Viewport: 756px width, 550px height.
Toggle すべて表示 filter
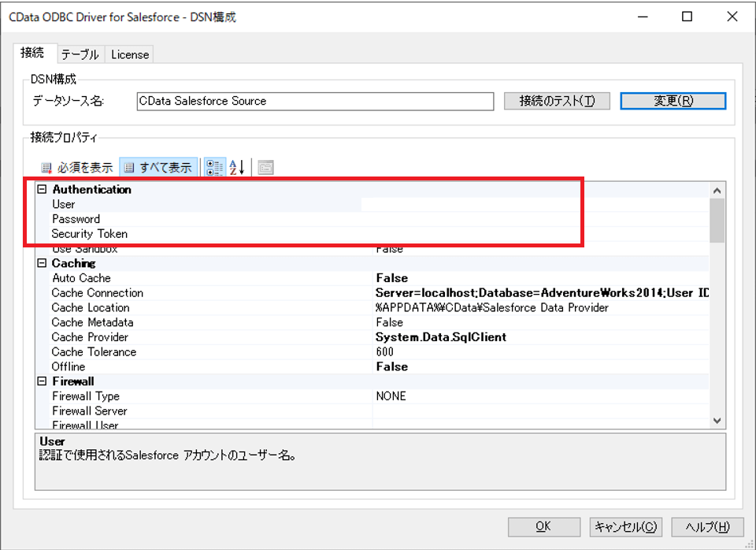(158, 167)
